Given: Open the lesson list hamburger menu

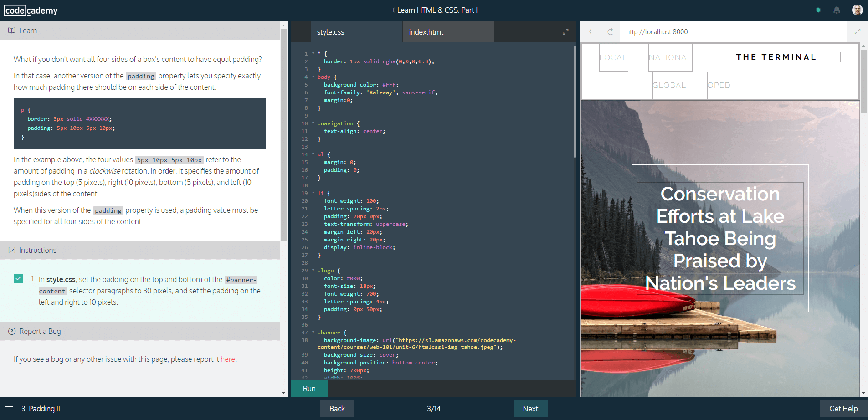Looking at the screenshot, I should point(9,409).
